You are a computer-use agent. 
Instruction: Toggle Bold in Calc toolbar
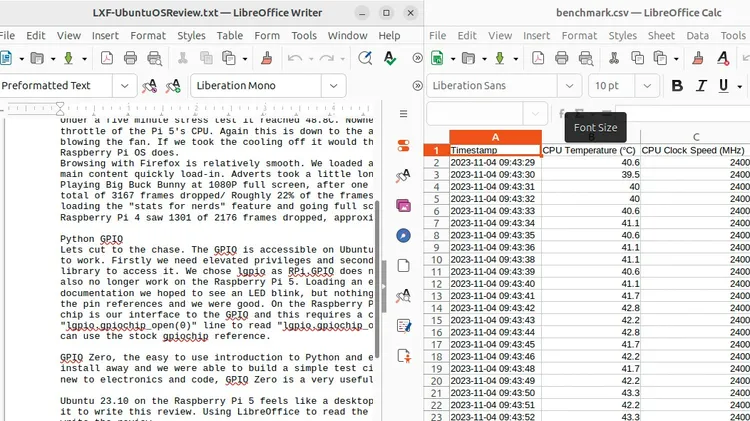point(677,86)
